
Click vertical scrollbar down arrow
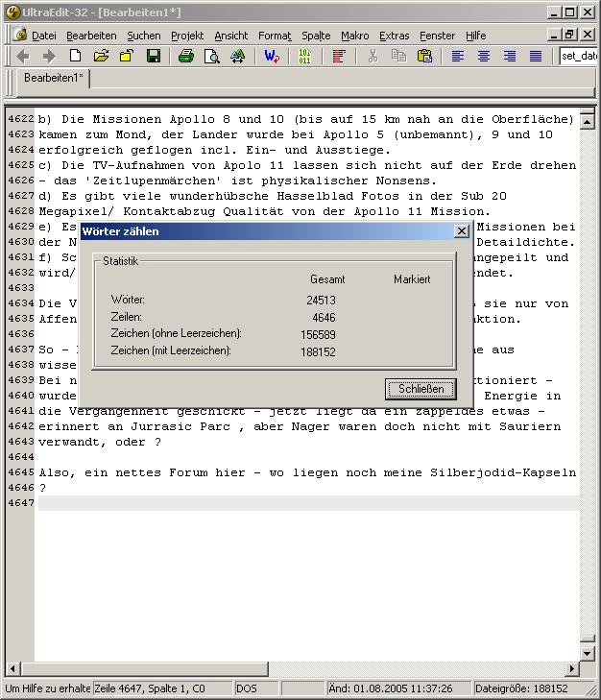588,654
